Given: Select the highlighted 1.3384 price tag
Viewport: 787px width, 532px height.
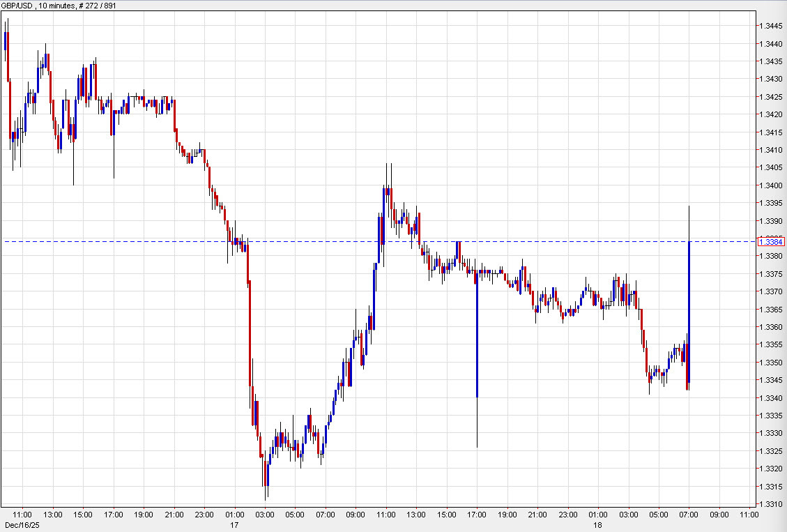Looking at the screenshot, I should point(772,240).
